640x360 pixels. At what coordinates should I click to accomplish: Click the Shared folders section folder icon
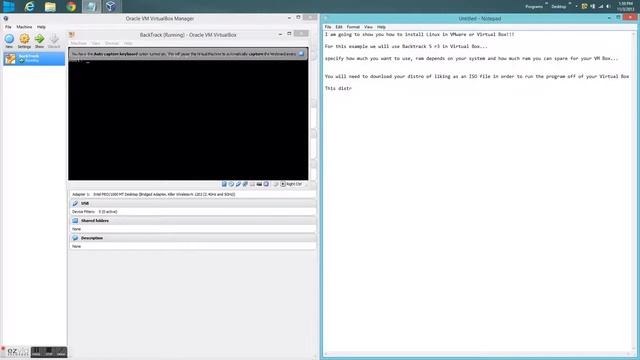point(75,220)
